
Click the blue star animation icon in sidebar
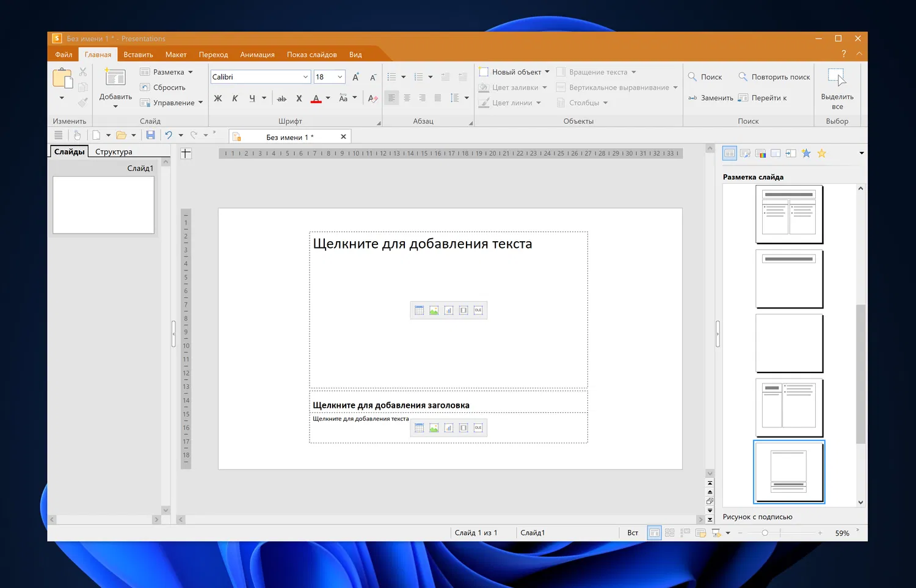point(806,153)
